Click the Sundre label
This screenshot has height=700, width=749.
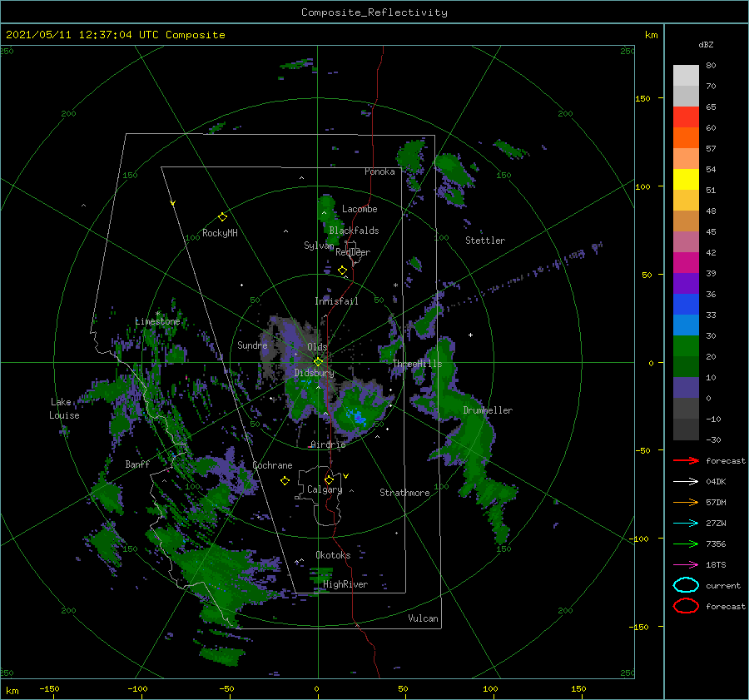coord(252,345)
